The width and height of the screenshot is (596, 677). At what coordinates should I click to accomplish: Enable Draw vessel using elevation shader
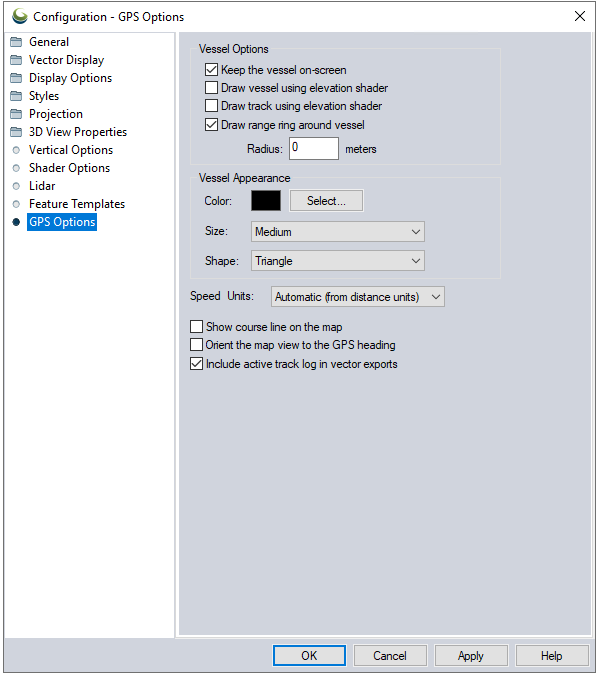[x=211, y=88]
